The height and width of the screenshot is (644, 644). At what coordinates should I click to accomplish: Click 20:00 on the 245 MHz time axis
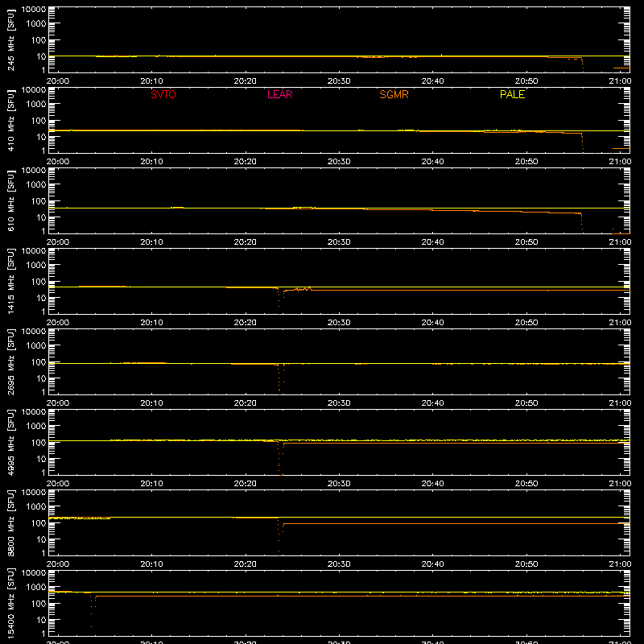tap(57, 81)
